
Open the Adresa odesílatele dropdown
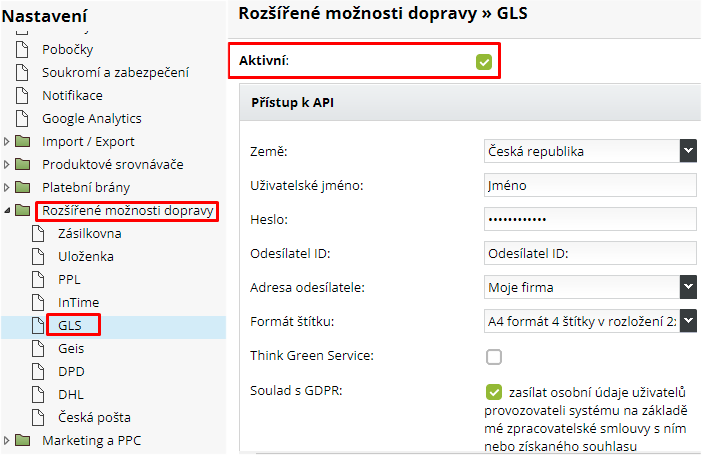[589, 288]
